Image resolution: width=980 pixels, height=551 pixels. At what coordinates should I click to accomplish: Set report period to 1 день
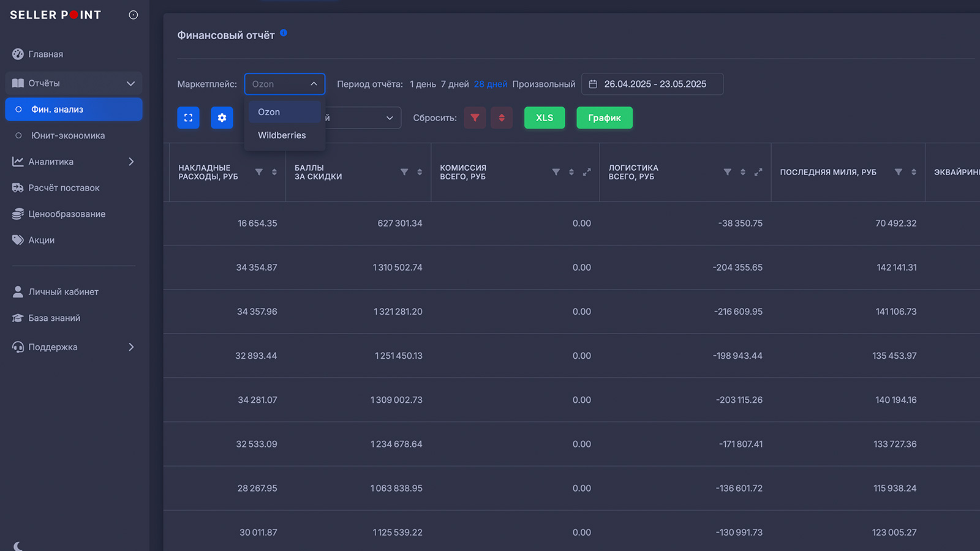point(423,84)
